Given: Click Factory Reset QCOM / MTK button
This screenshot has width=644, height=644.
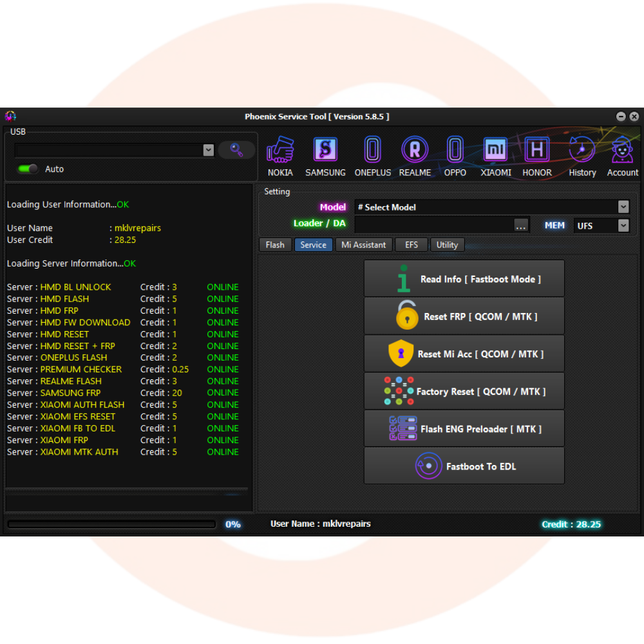Looking at the screenshot, I should [464, 391].
